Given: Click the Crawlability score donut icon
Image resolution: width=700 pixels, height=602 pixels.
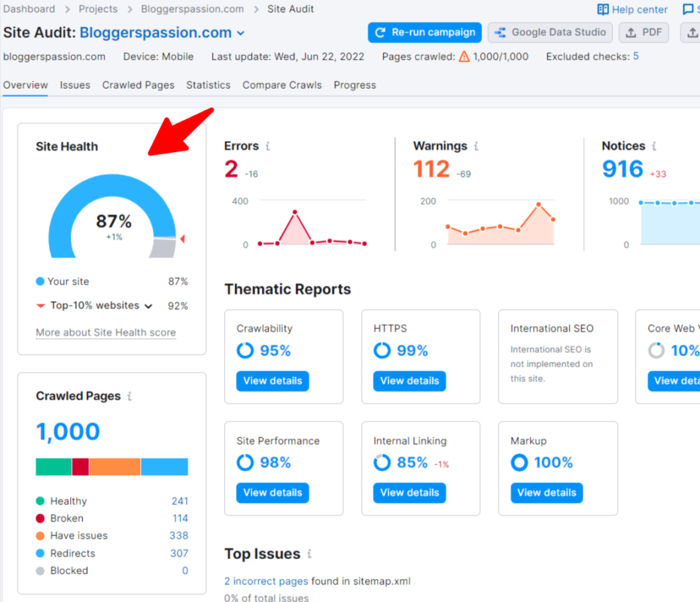Looking at the screenshot, I should click(x=245, y=351).
